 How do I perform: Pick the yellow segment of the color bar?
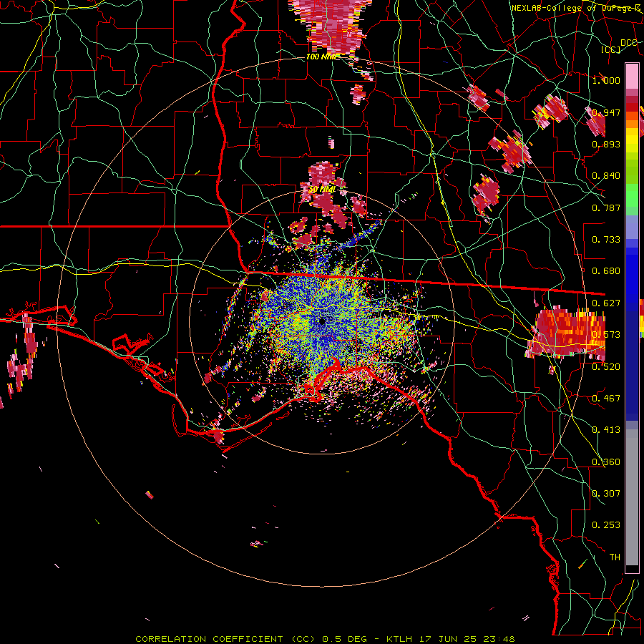(632, 140)
